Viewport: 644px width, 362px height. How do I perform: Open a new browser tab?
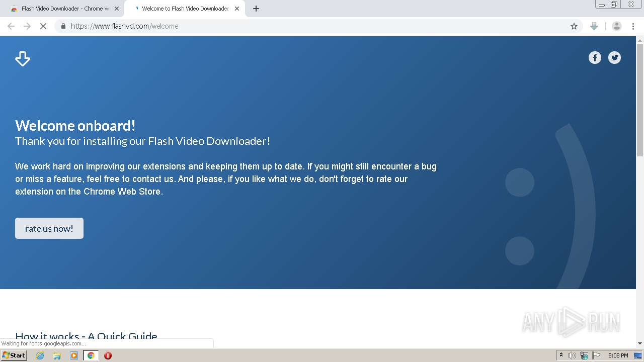pos(256,9)
